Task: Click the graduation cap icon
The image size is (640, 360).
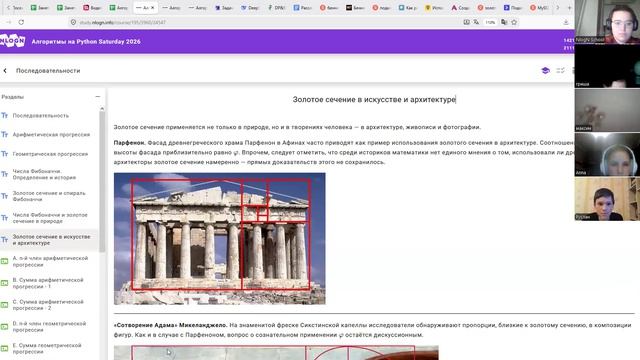Action: click(x=545, y=71)
